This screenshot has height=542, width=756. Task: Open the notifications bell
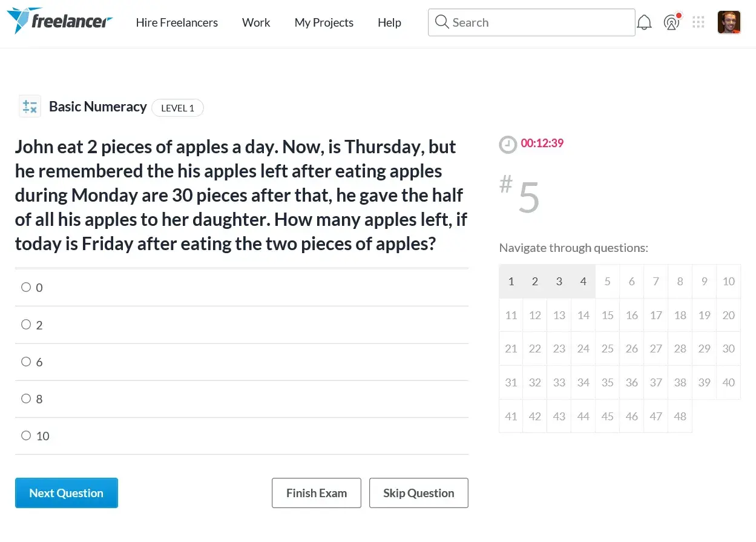645,23
